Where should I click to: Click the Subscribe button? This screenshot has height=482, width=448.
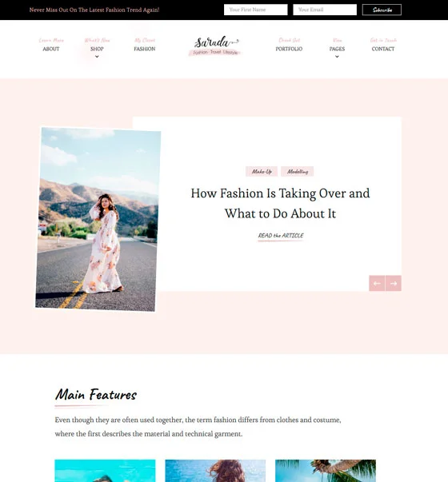382,10
